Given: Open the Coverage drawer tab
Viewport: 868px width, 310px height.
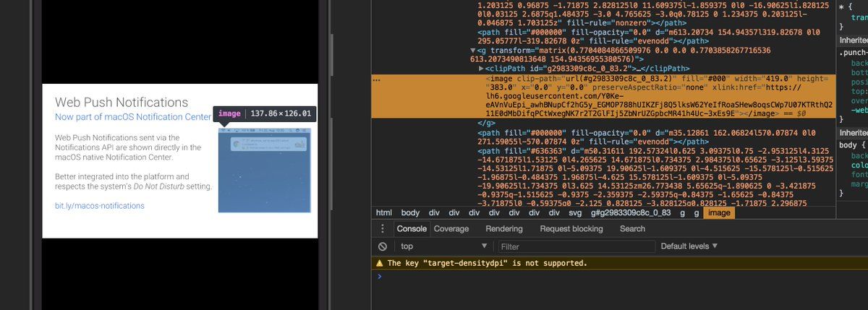Looking at the screenshot, I should (451, 229).
